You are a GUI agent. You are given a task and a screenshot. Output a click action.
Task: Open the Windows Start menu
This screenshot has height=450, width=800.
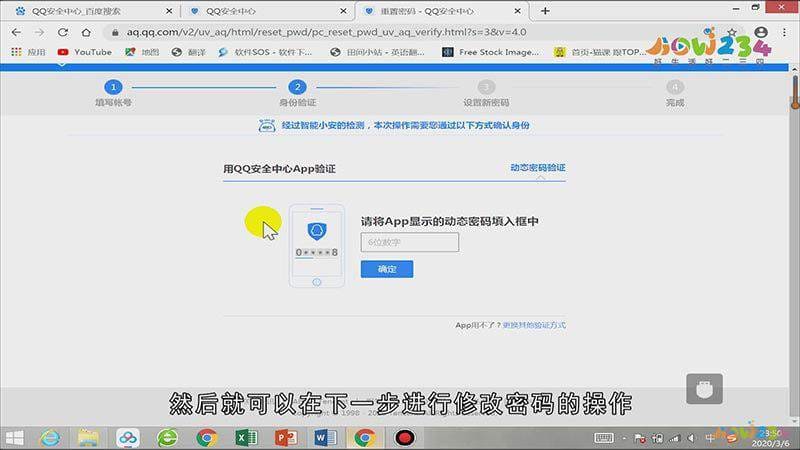tap(14, 438)
